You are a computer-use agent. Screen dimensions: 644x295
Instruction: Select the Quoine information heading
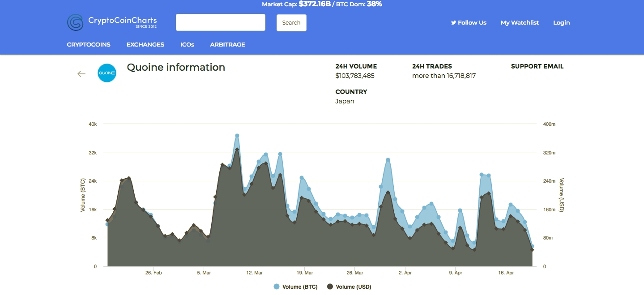pos(176,68)
